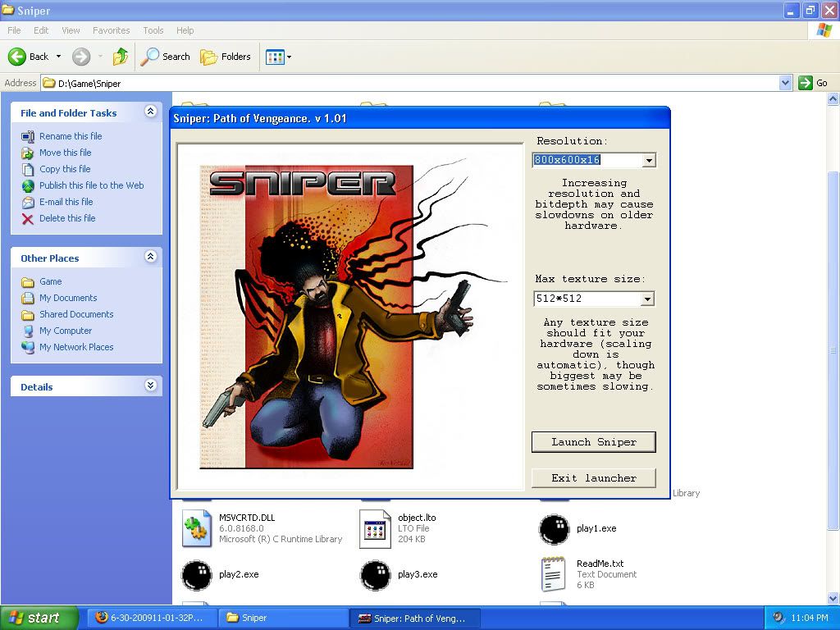Viewport: 840px width, 630px height.
Task: Click the Forward arrow icon in Explorer
Action: click(81, 57)
